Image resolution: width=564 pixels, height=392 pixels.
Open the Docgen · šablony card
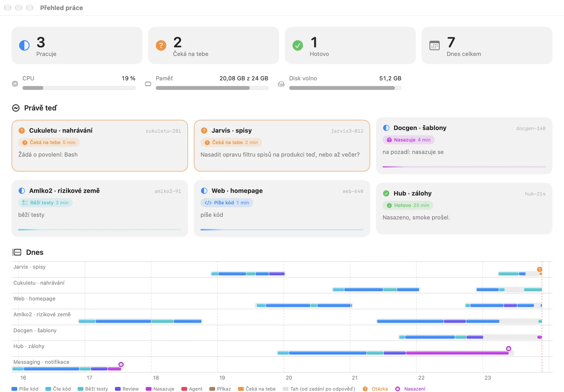point(464,146)
